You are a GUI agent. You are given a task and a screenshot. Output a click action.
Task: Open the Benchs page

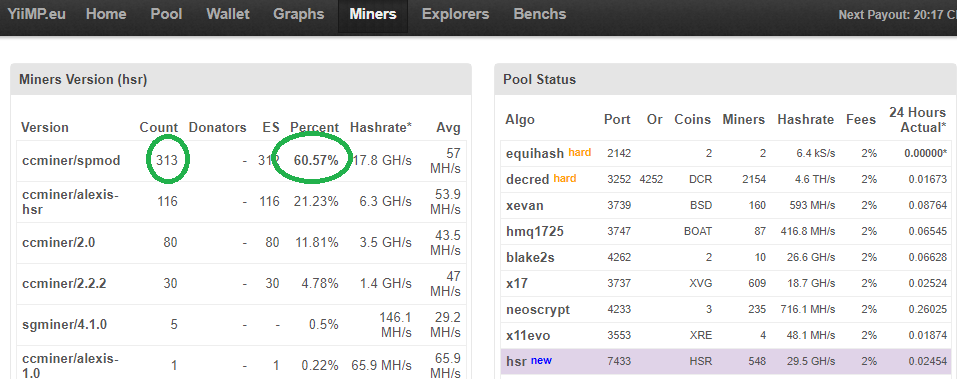[540, 14]
